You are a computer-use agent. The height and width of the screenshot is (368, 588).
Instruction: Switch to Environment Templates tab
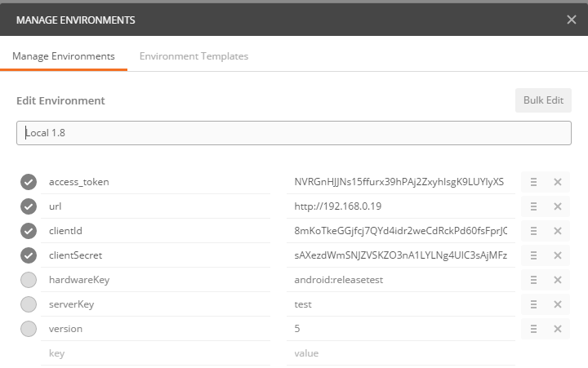(194, 56)
